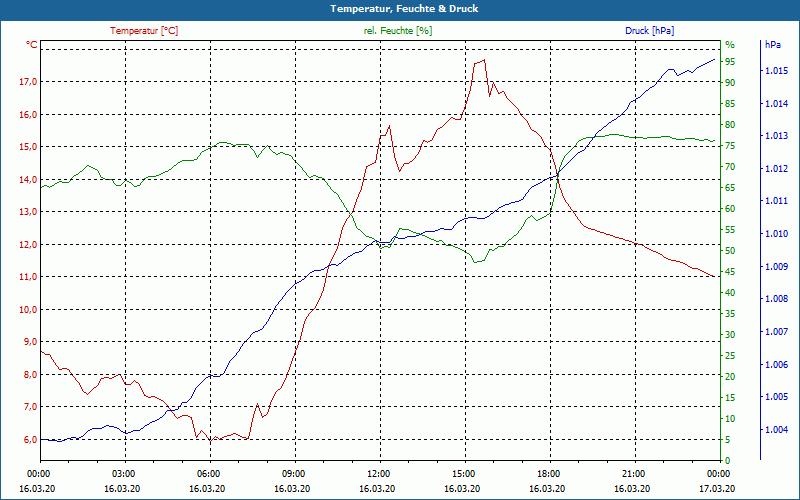Click the '1.006' pressure axis value

pos(777,365)
